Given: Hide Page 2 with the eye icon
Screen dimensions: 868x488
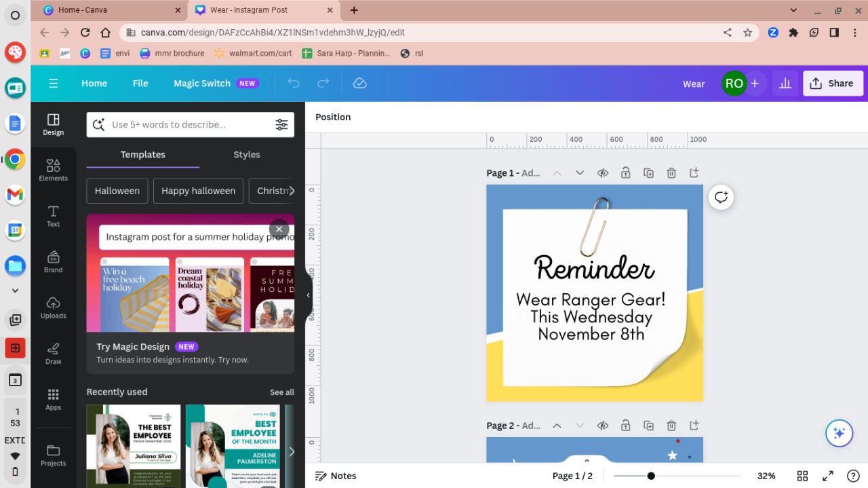Looking at the screenshot, I should coord(602,426).
